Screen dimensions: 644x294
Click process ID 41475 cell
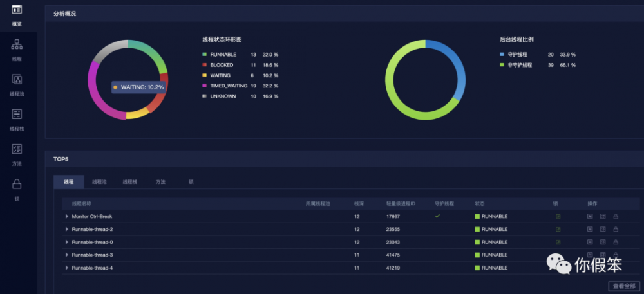[393, 255]
